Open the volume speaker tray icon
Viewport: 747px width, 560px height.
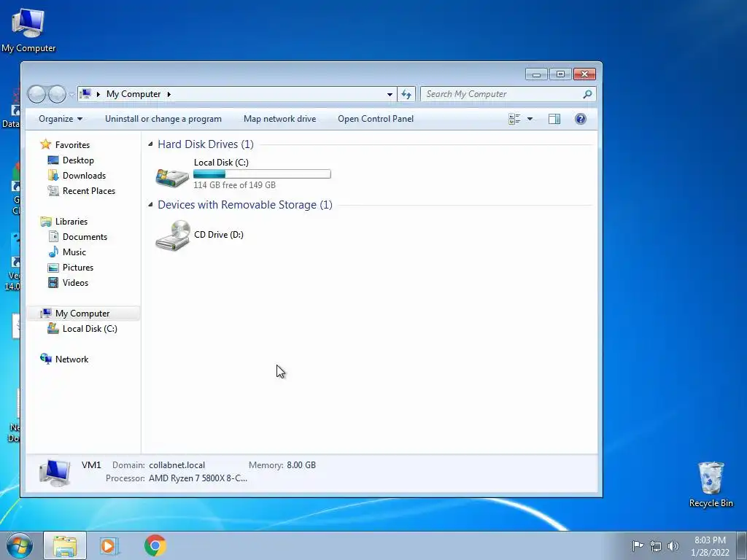[x=673, y=545]
